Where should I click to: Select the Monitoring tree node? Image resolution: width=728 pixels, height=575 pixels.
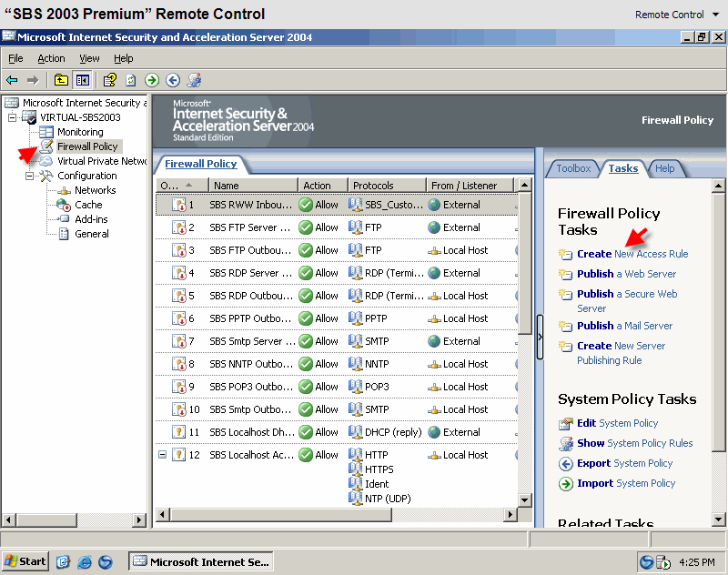pyautogui.click(x=80, y=132)
